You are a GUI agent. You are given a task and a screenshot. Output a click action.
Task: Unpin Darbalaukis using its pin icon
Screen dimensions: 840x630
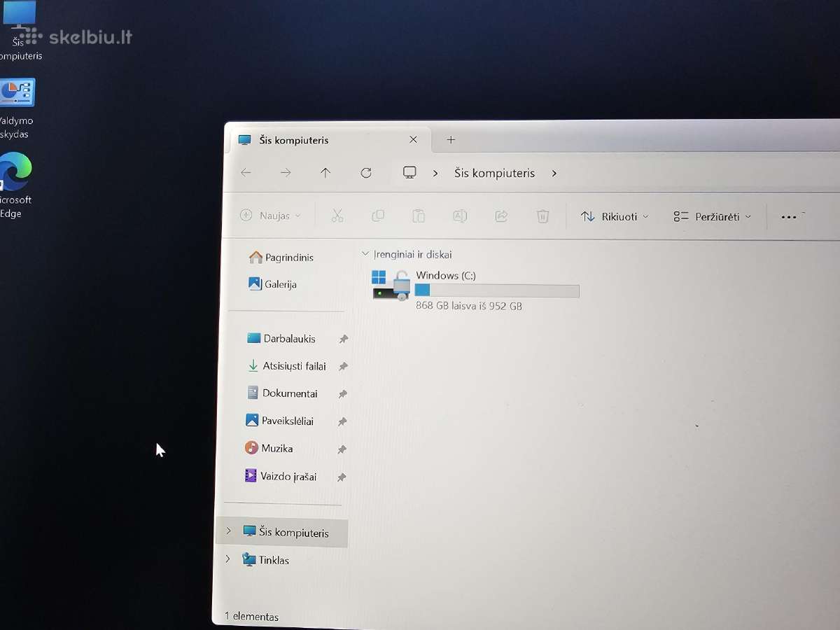(x=344, y=339)
